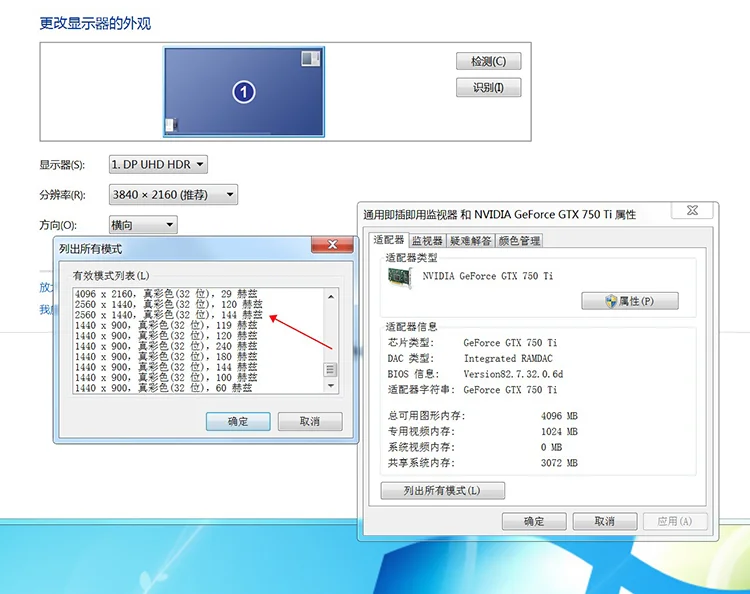The height and width of the screenshot is (594, 750).
Task: Close the 列出所有模式 dialog
Action: point(332,244)
